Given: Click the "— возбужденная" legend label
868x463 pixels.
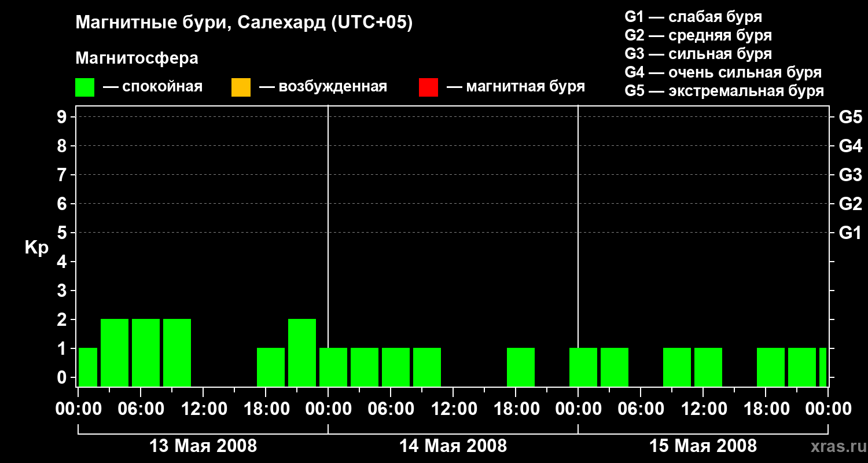Looking at the screenshot, I should (x=323, y=87).
